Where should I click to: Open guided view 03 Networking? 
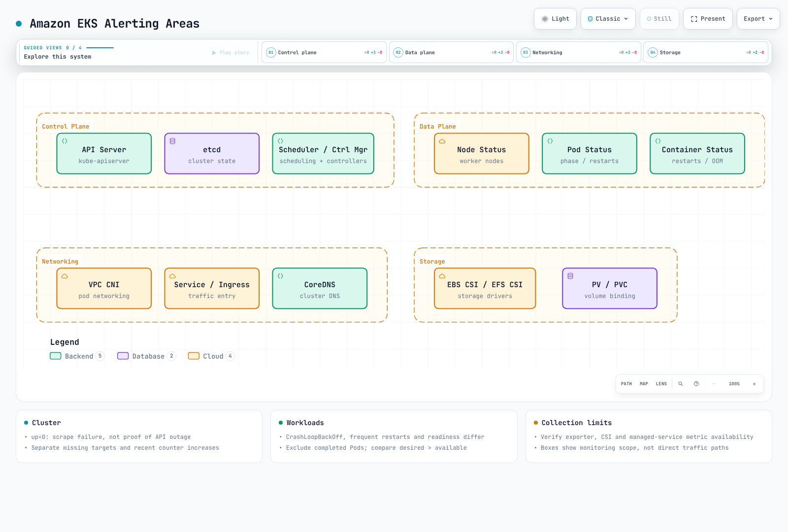point(579,52)
